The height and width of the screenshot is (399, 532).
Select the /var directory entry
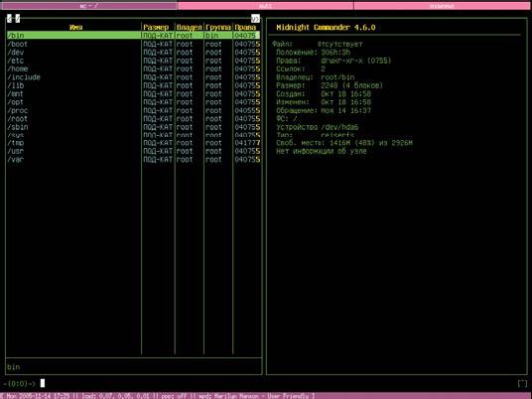133,160
